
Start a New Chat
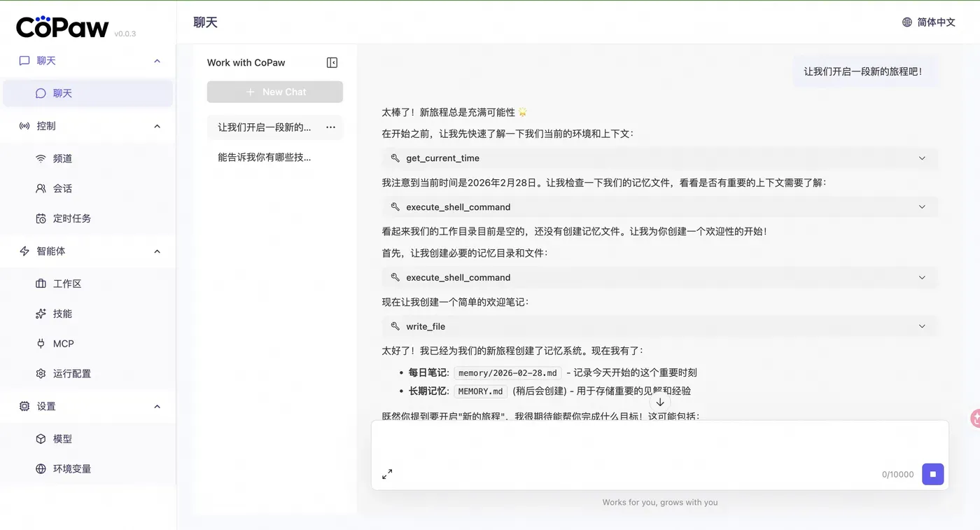(275, 92)
